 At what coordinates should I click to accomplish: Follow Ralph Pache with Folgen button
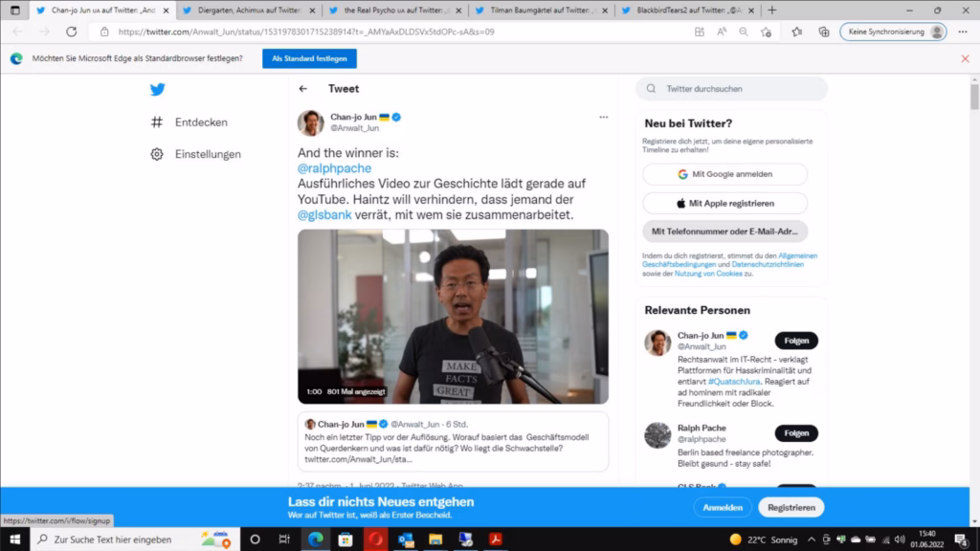[x=795, y=432]
